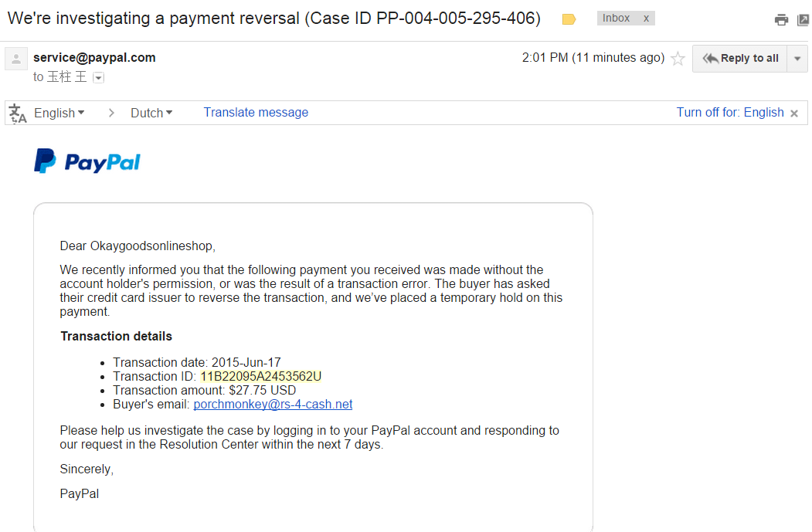Click the Reply to all button
The width and height of the screenshot is (812, 532).
point(740,59)
